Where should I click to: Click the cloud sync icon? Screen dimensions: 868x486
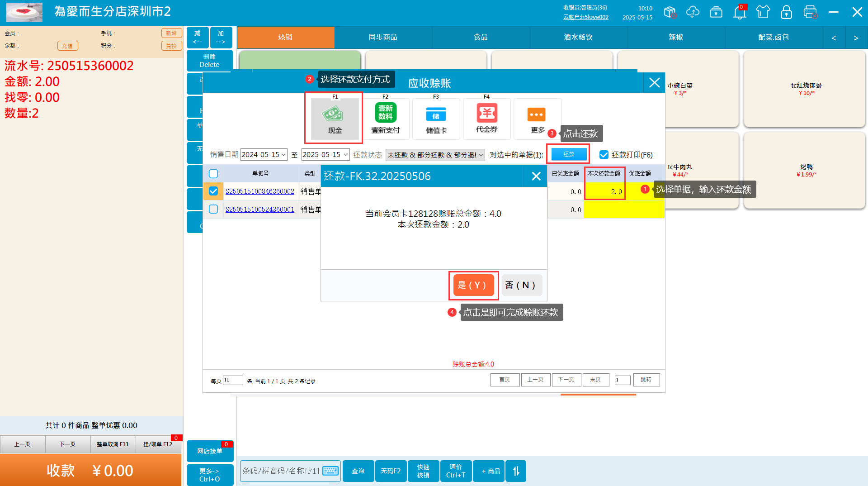click(x=693, y=12)
